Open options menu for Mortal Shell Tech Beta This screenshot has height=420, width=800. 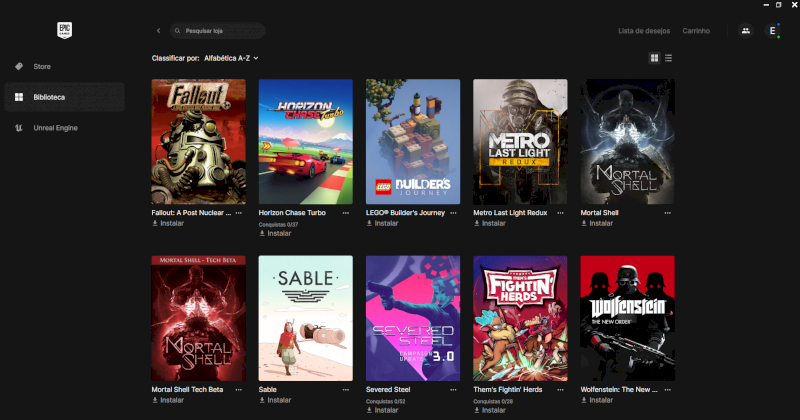[240, 389]
